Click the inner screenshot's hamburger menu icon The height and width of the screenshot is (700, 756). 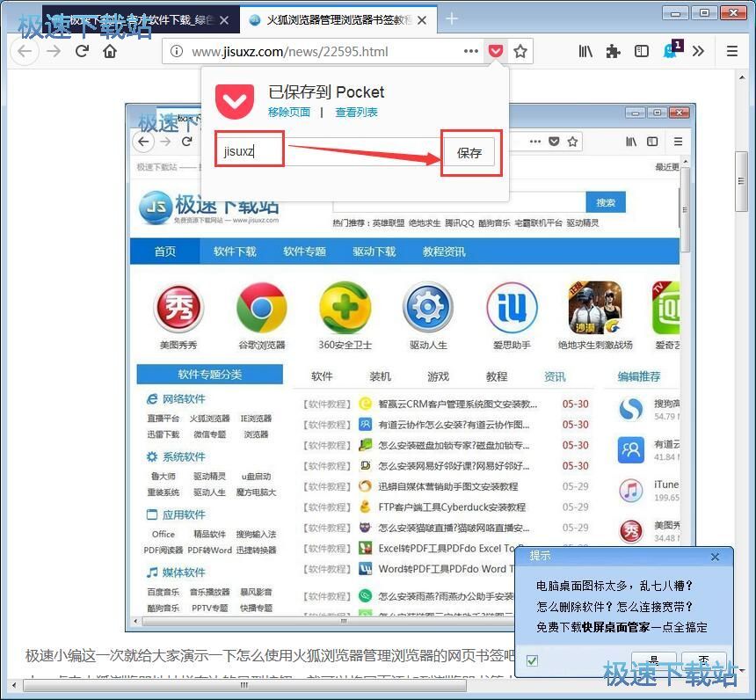[x=678, y=142]
